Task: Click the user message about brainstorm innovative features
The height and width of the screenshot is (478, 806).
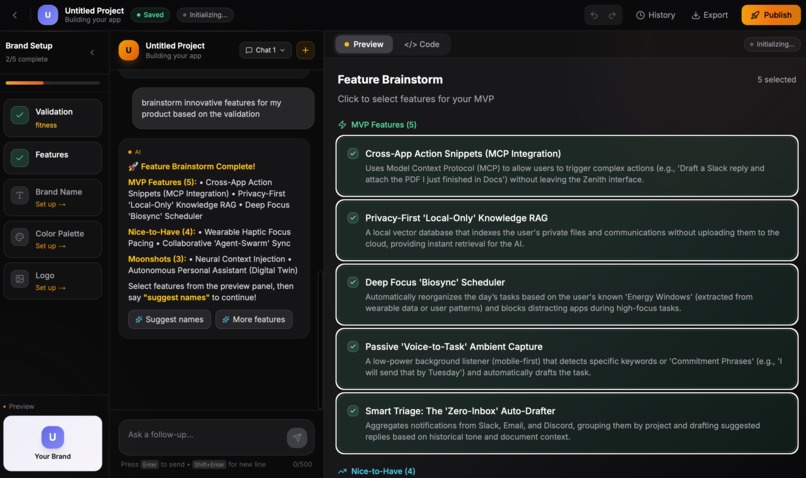Action: 223,108
